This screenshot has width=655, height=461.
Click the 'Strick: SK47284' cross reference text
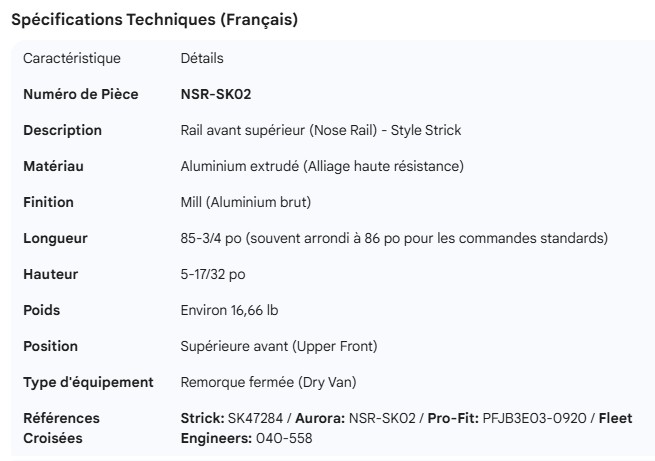click(229, 417)
